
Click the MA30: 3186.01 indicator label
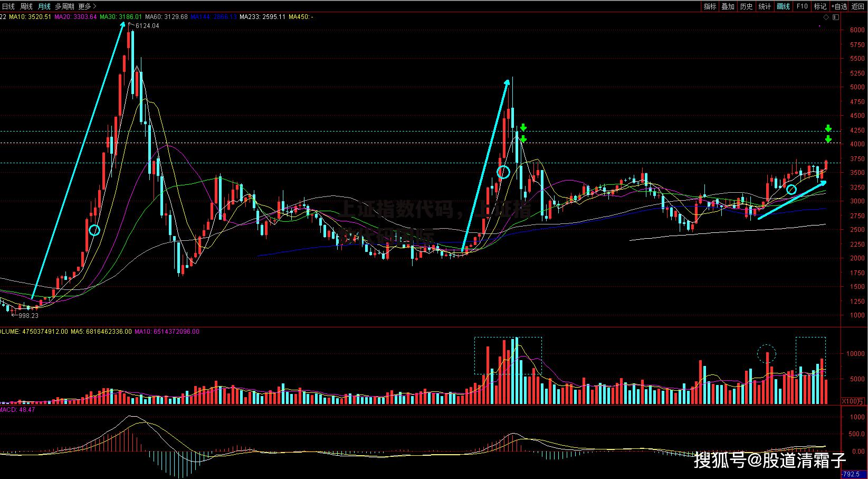[121, 17]
